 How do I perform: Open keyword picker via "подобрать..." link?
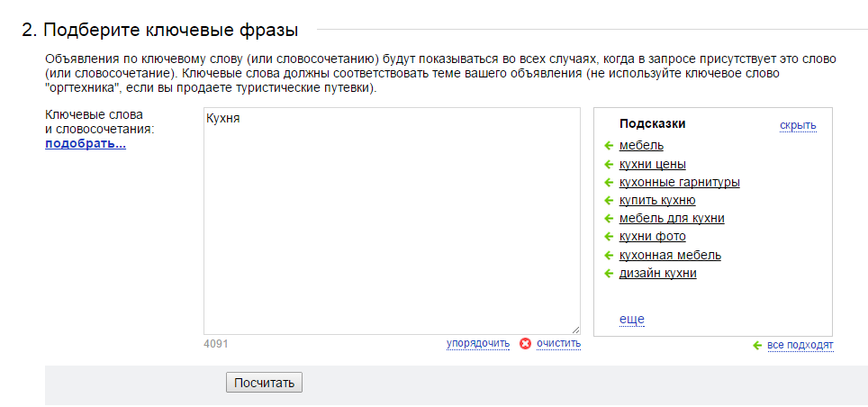point(86,143)
